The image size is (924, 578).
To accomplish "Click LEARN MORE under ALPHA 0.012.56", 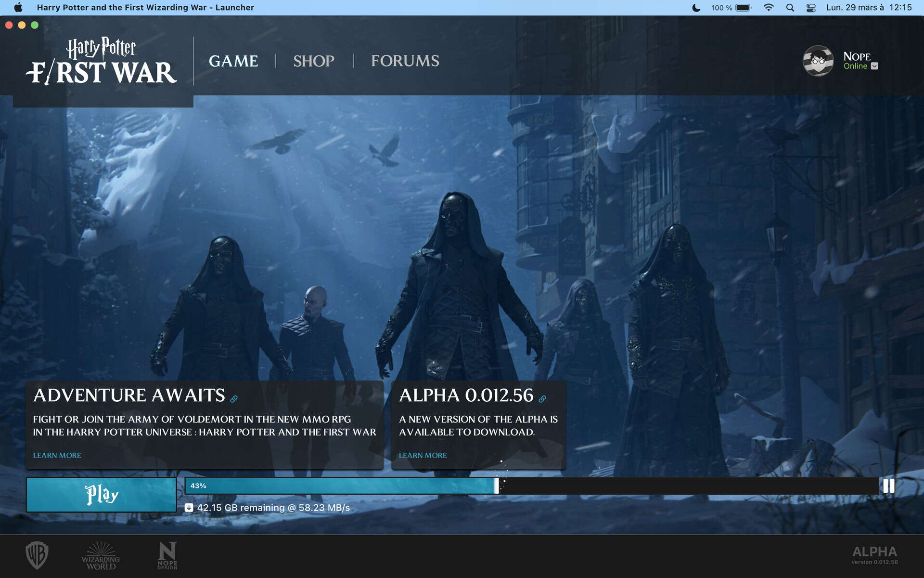I will (423, 455).
